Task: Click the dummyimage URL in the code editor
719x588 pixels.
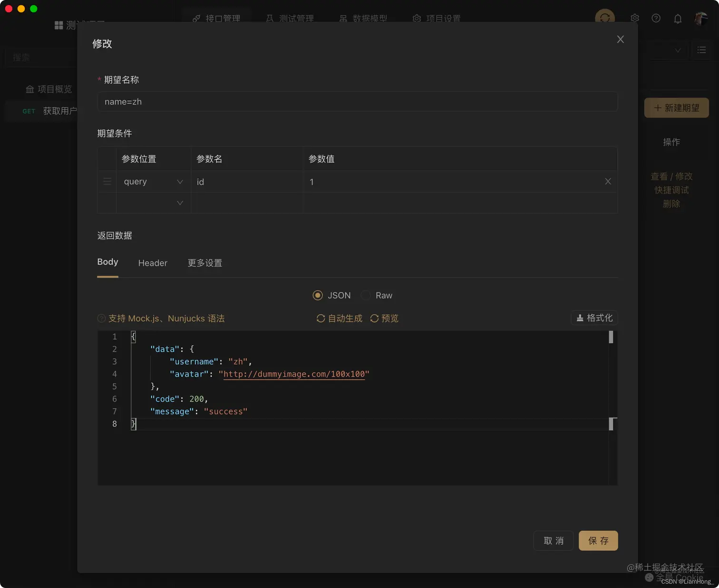Action: point(294,374)
